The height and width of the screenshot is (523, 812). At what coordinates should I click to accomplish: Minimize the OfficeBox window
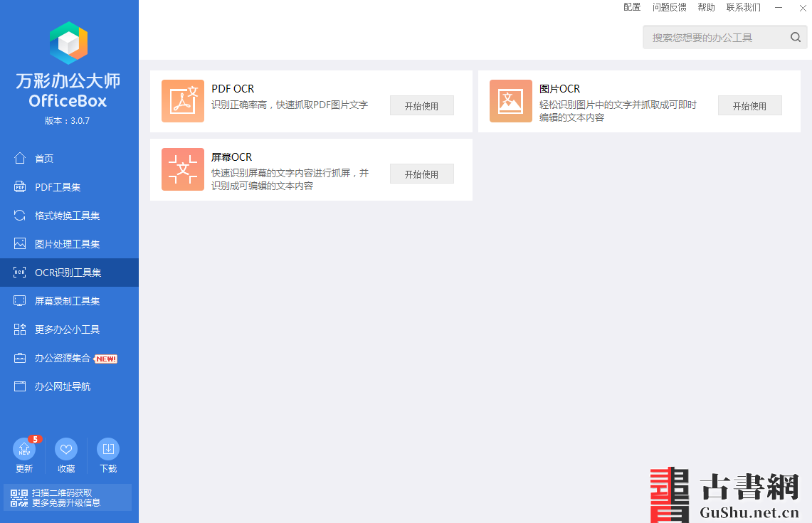point(779,7)
